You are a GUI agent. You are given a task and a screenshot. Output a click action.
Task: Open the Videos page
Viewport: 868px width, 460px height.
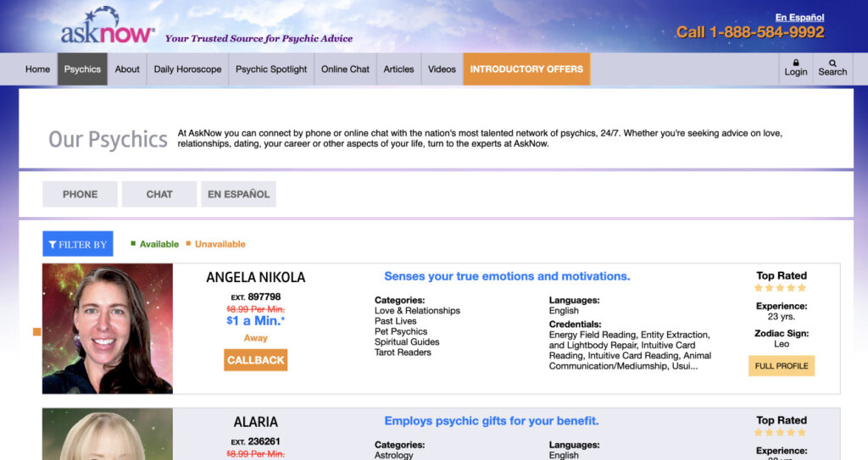pos(442,69)
